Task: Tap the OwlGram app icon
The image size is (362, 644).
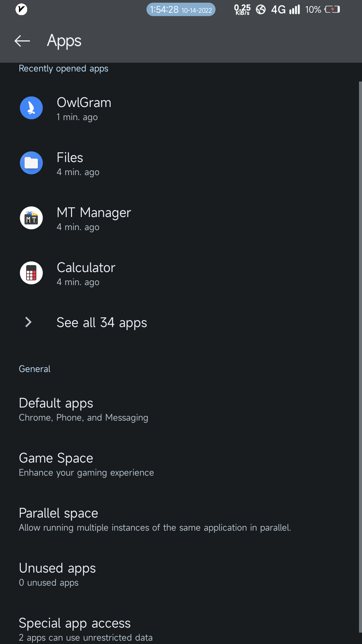Action: pyautogui.click(x=31, y=108)
